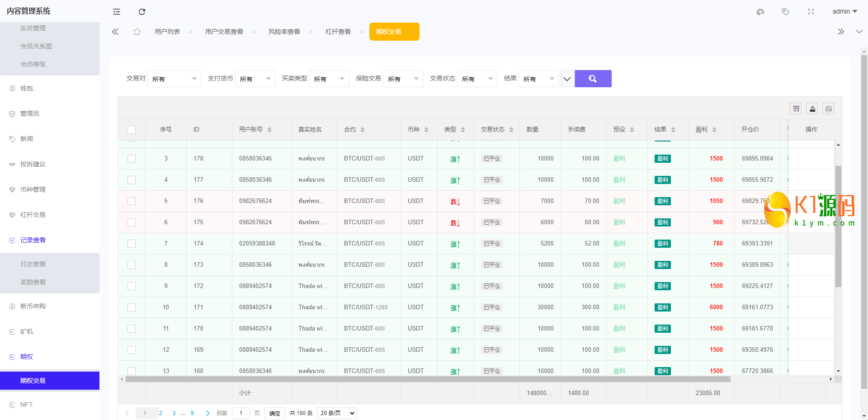This screenshot has width=868, height=420.
Task: Toggle the select-all header checkbox
Action: click(132, 130)
